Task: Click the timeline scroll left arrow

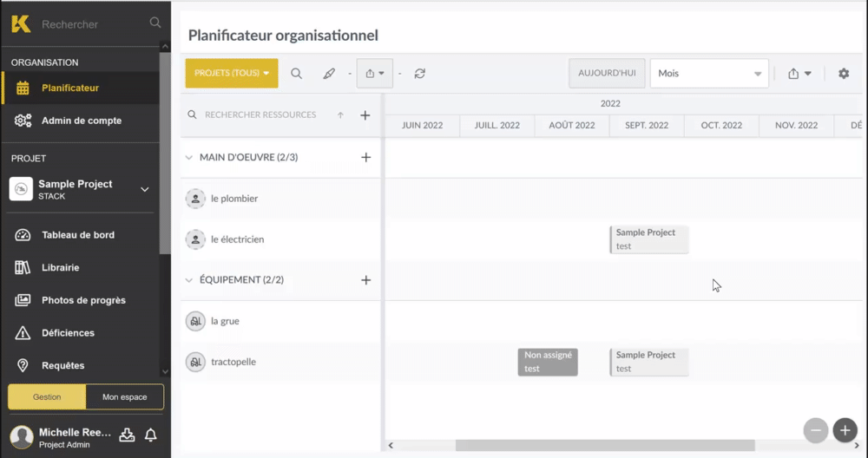Action: [x=391, y=445]
